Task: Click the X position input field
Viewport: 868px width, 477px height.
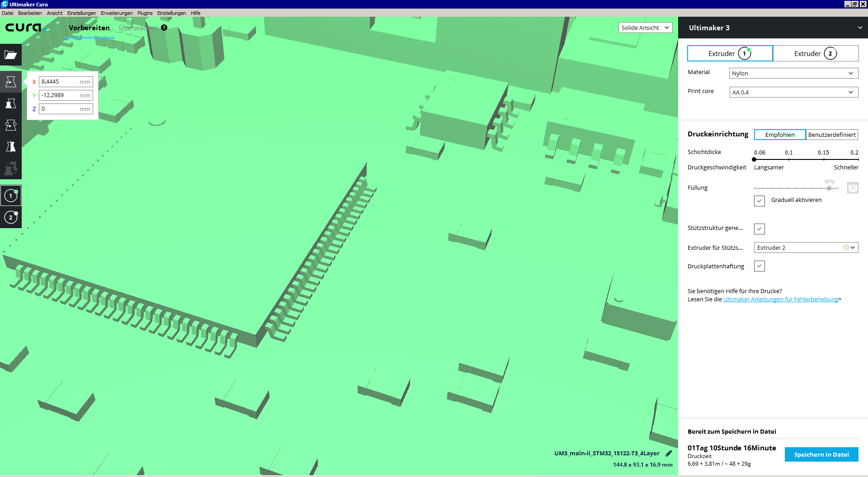Action: coord(66,82)
